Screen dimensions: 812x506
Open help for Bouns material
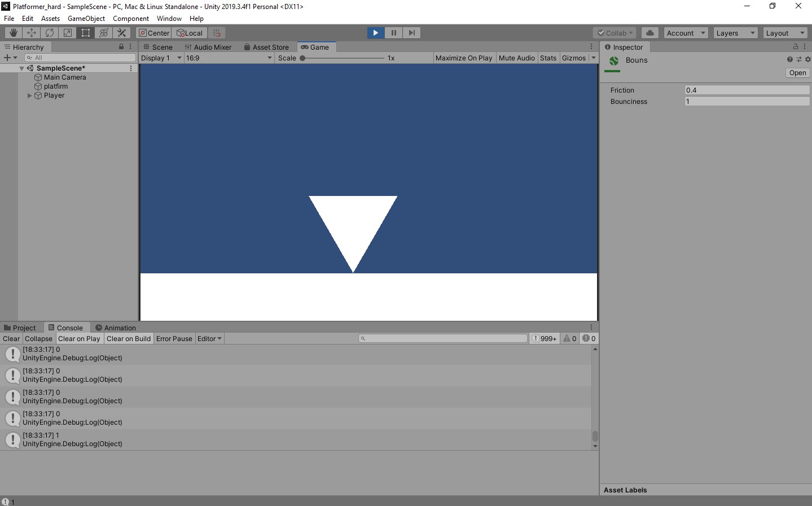pos(790,59)
